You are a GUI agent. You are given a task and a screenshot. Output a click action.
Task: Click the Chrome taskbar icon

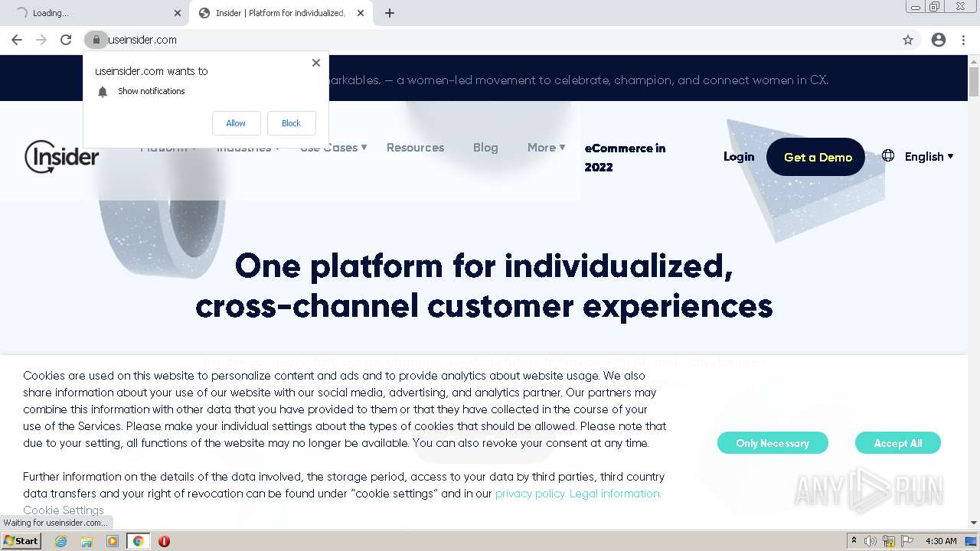click(x=139, y=541)
